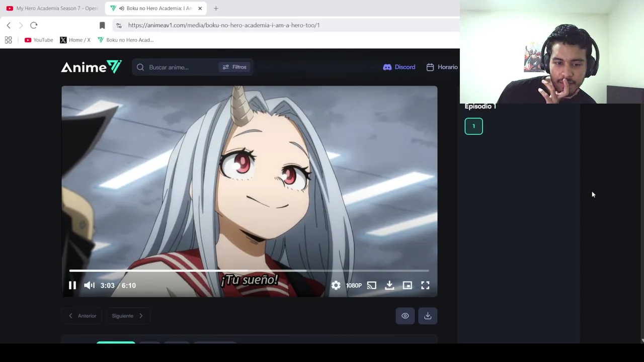Go to the Anterior episode

click(83, 316)
